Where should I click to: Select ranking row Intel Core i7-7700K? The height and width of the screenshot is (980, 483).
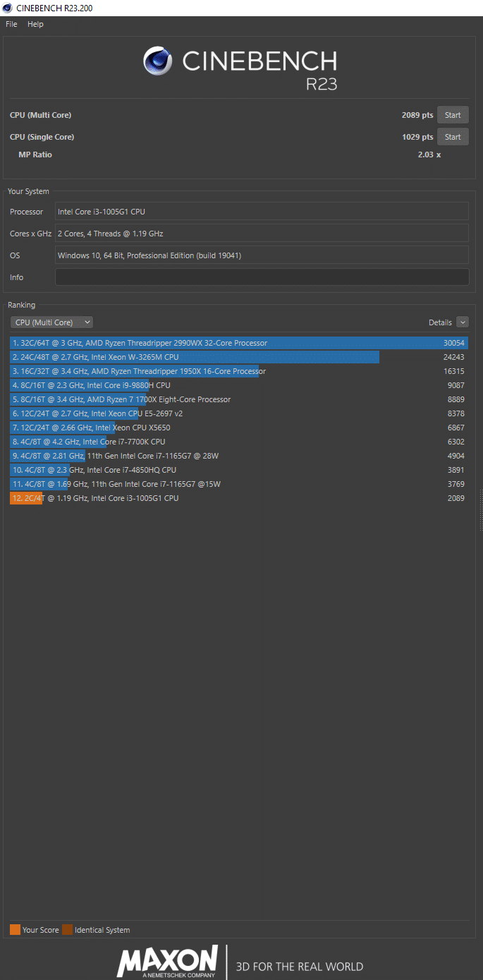(239, 442)
